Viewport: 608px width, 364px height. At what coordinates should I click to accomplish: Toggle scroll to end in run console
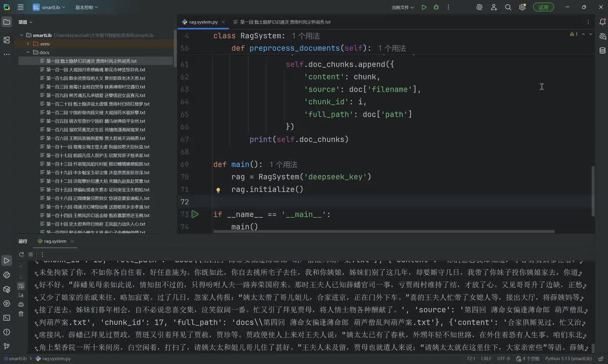point(21,295)
